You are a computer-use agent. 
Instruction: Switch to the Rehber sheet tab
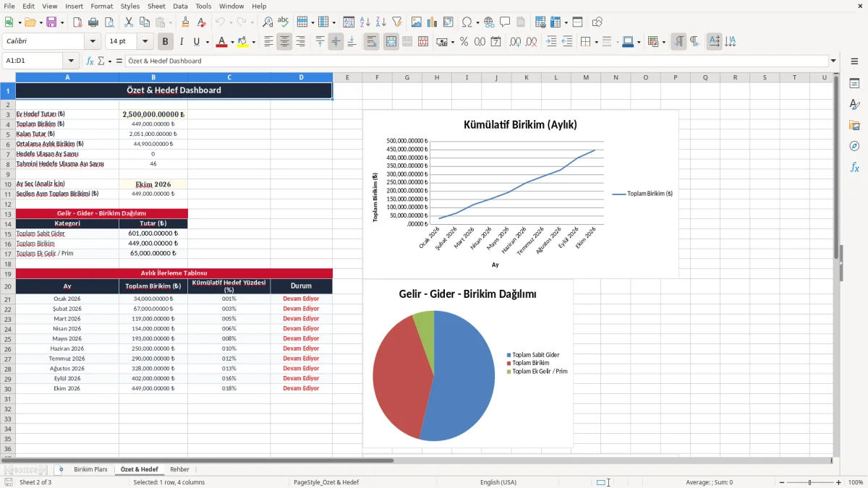click(x=179, y=469)
